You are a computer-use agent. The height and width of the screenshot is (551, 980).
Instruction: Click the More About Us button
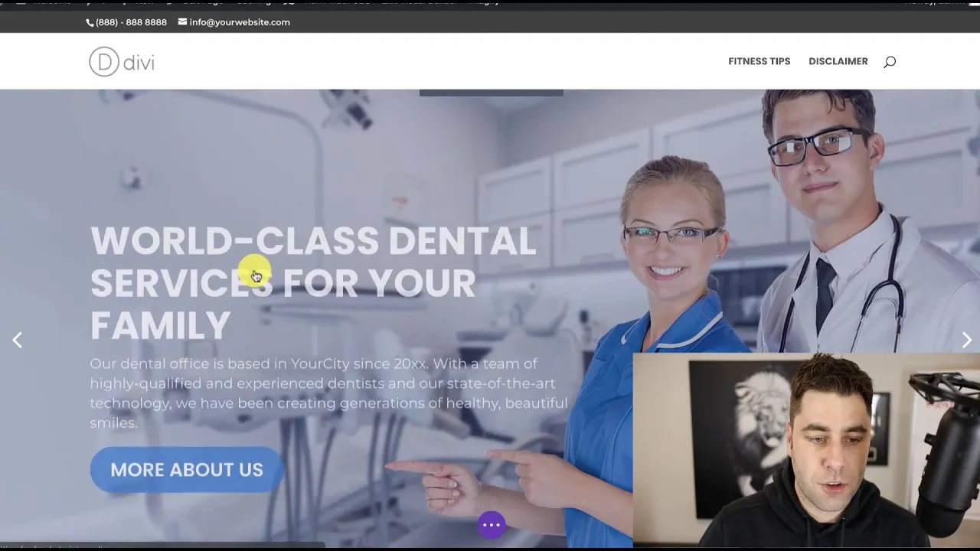pyautogui.click(x=187, y=470)
